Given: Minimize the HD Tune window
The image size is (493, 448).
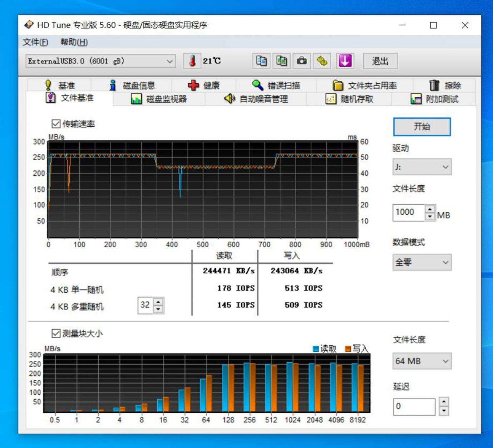Looking at the screenshot, I should 402,25.
